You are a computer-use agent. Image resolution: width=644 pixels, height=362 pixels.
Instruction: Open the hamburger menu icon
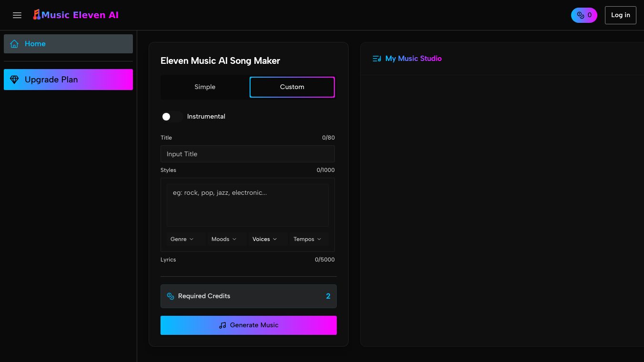click(x=17, y=15)
